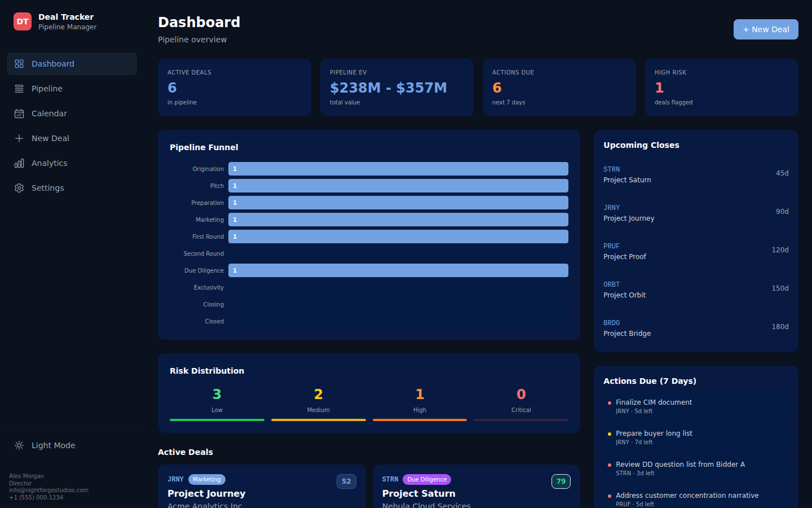Open Project Saturn in Upcoming Closes
812x508 pixels.
tap(695, 174)
